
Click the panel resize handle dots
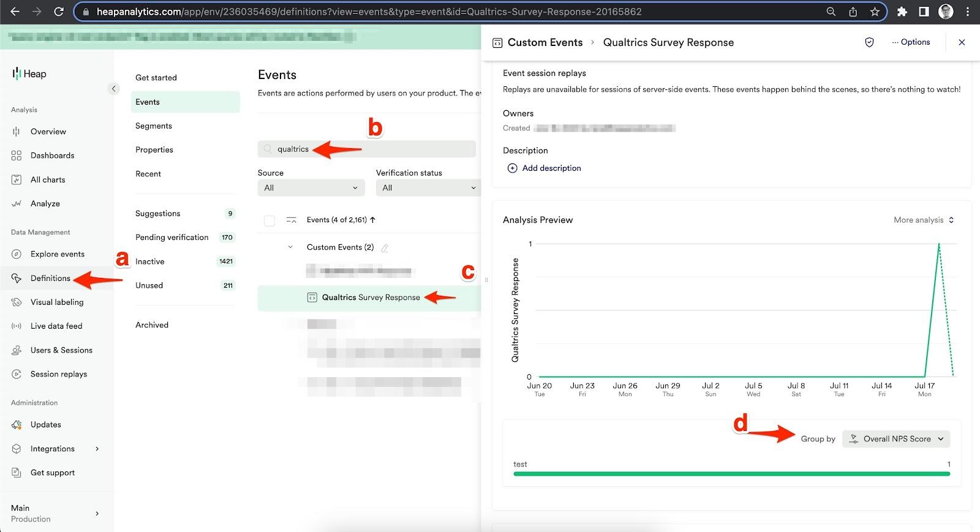(486, 280)
